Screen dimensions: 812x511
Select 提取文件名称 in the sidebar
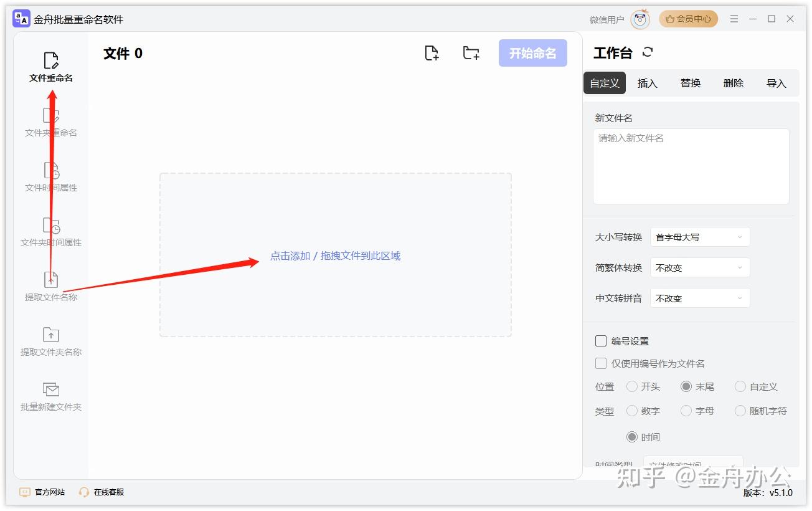[50, 287]
